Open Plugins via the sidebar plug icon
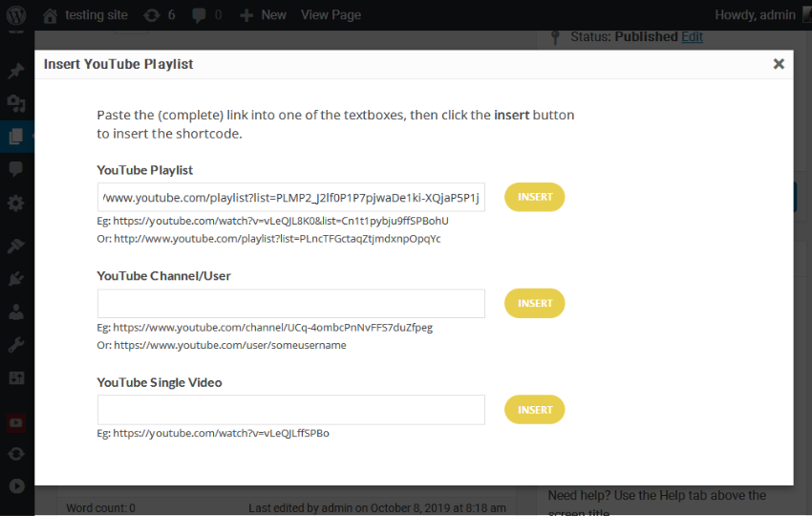The width and height of the screenshot is (812, 516). [16, 279]
